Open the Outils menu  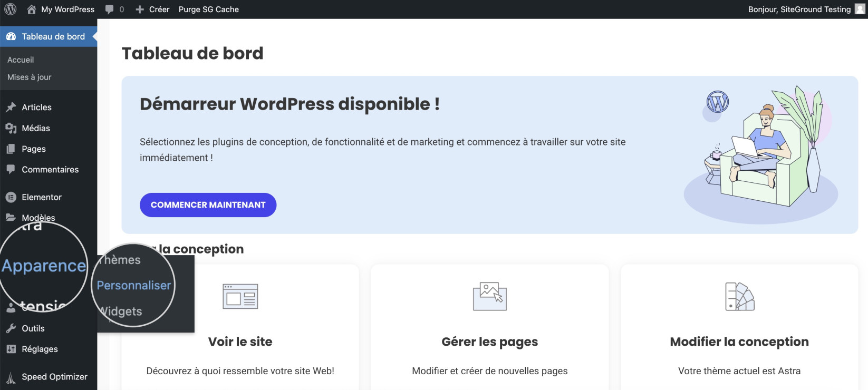[33, 328]
